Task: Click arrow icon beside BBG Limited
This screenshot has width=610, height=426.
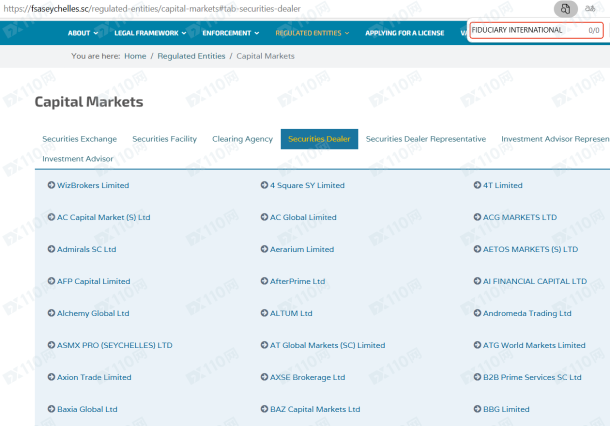Action: (x=477, y=408)
